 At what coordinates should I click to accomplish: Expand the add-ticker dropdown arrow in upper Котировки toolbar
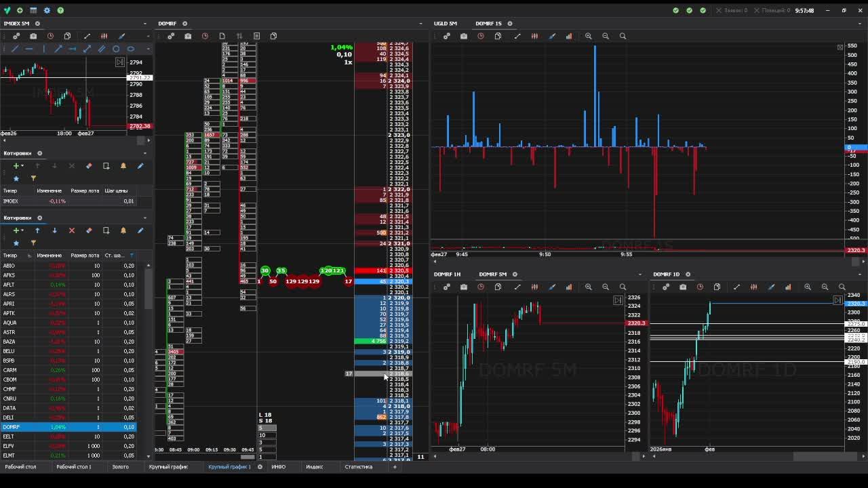point(22,166)
